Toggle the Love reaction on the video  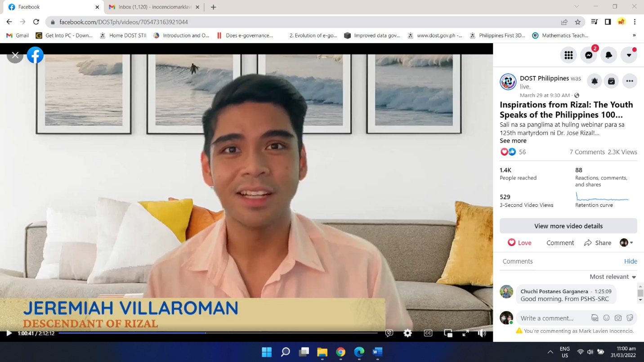click(x=519, y=243)
